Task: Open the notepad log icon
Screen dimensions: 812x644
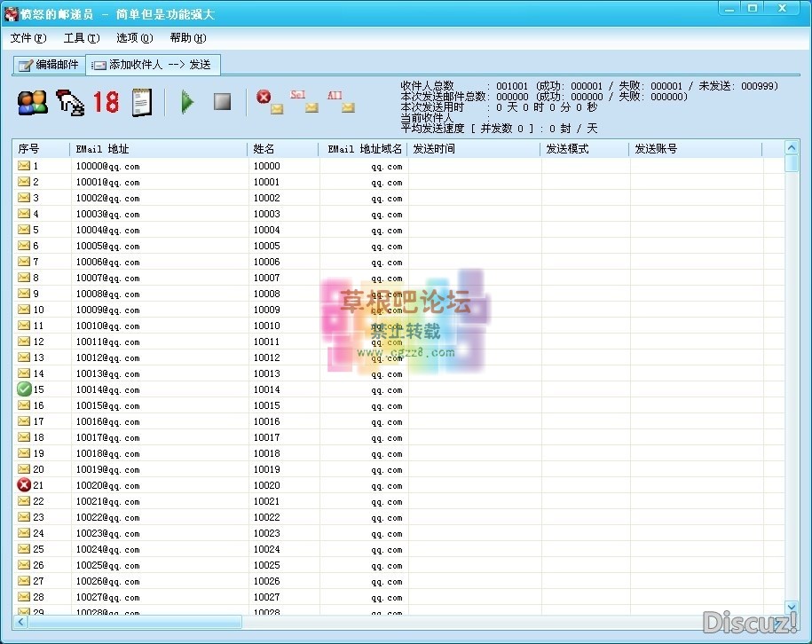Action: click(x=142, y=102)
